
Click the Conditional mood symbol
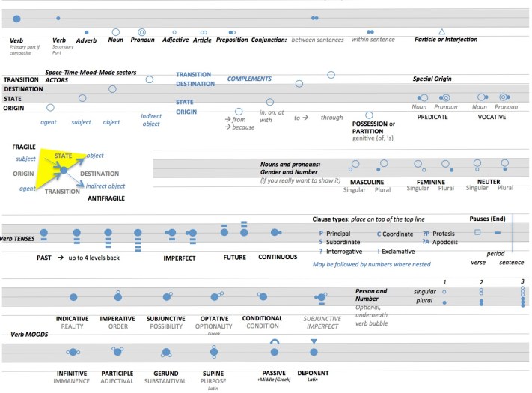(x=262, y=297)
